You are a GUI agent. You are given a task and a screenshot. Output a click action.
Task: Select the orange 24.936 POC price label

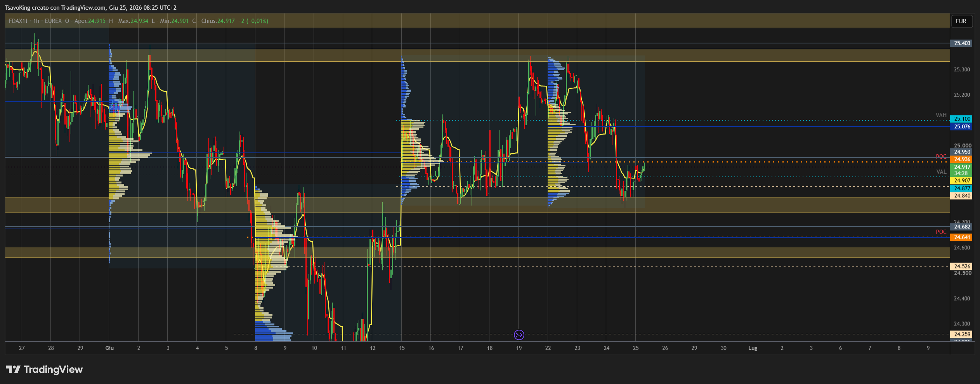click(x=961, y=159)
